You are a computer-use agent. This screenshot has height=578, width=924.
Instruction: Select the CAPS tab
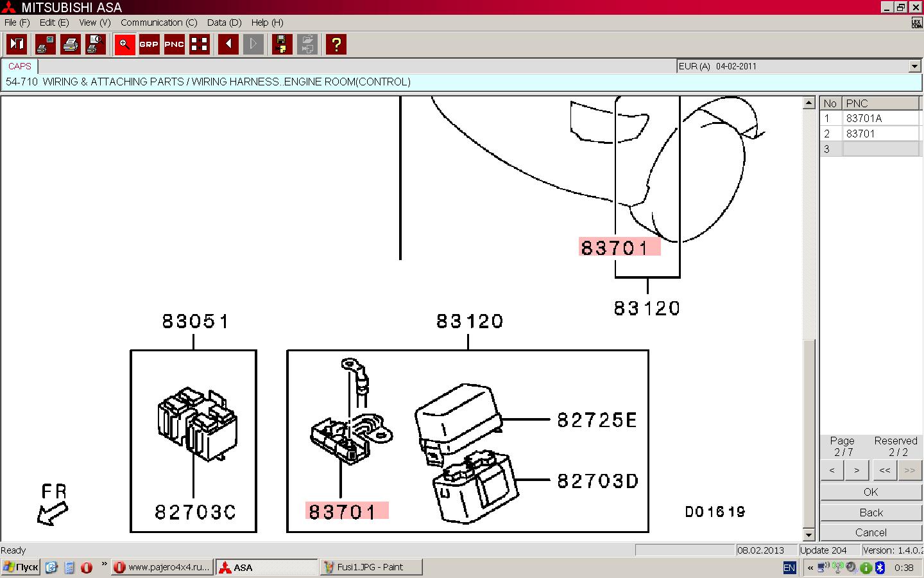coord(20,66)
